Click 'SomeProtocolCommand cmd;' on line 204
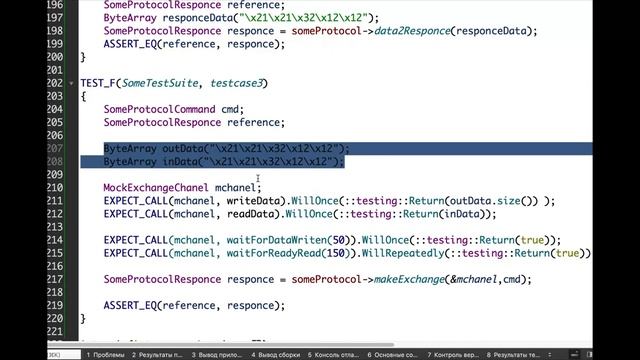640x360 pixels. coord(173,109)
